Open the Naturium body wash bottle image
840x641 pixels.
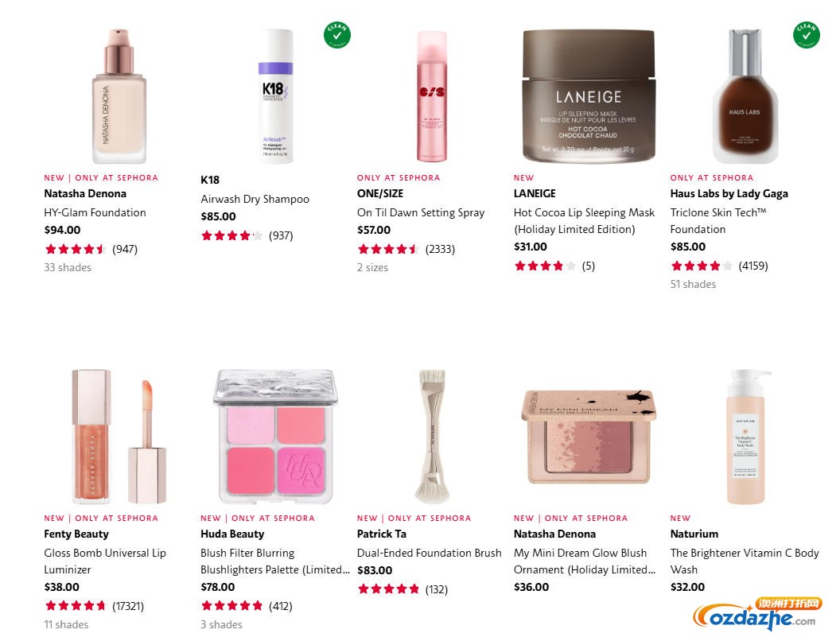[x=745, y=437]
